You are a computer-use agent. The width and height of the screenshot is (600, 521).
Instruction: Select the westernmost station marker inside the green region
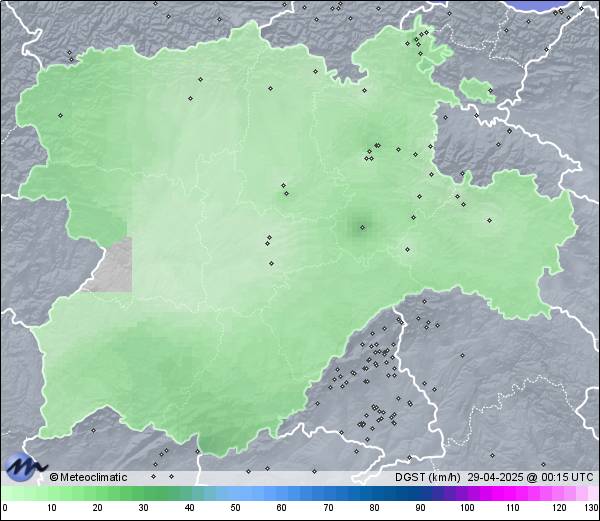60,115
